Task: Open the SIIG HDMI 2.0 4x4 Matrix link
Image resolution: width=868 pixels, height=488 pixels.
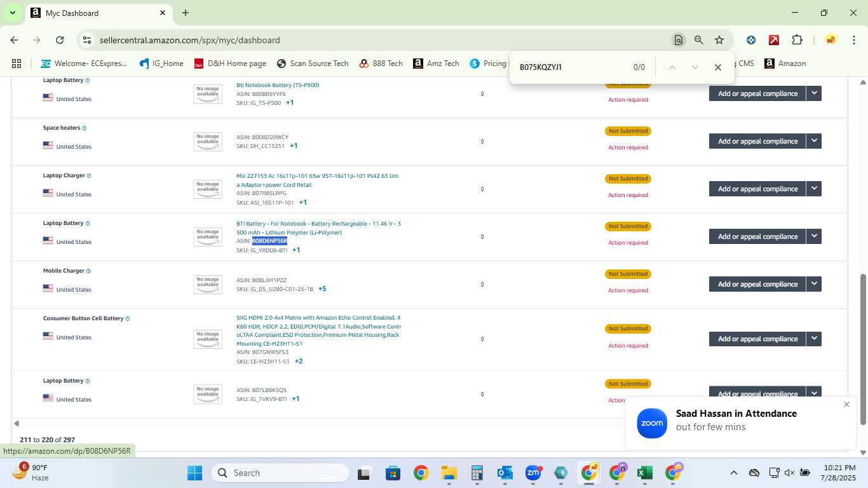Action: click(318, 330)
